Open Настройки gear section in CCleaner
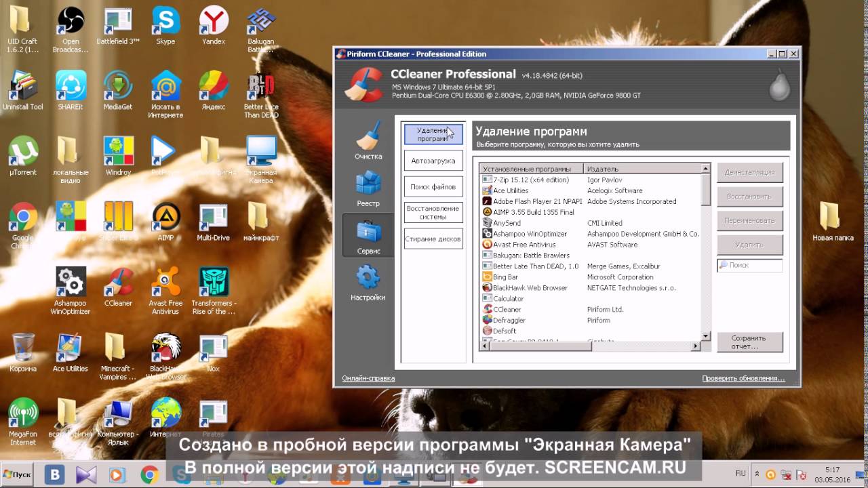868x488 pixels. coord(368,283)
